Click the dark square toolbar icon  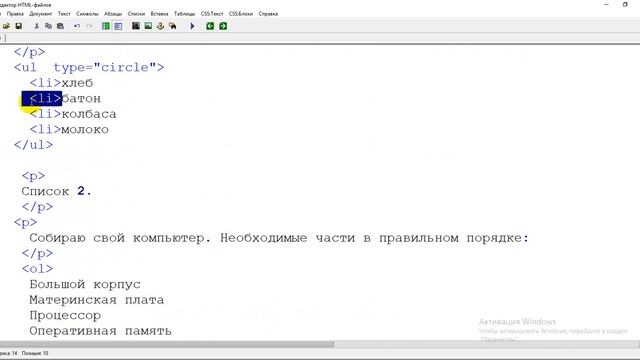point(136,26)
